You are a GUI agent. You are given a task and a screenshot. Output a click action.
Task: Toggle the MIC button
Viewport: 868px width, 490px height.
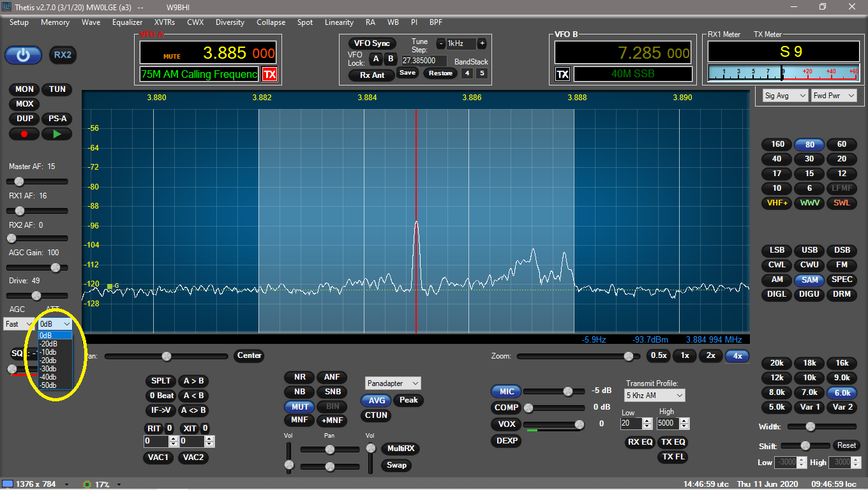506,391
